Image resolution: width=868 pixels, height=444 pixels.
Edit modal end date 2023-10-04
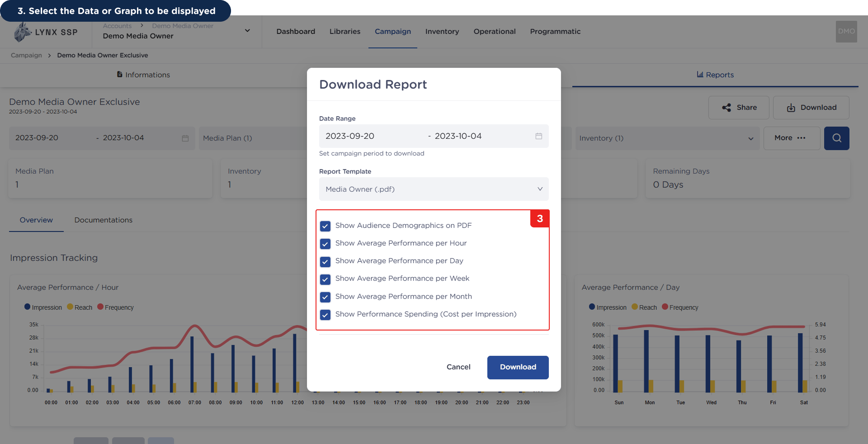[x=458, y=136]
